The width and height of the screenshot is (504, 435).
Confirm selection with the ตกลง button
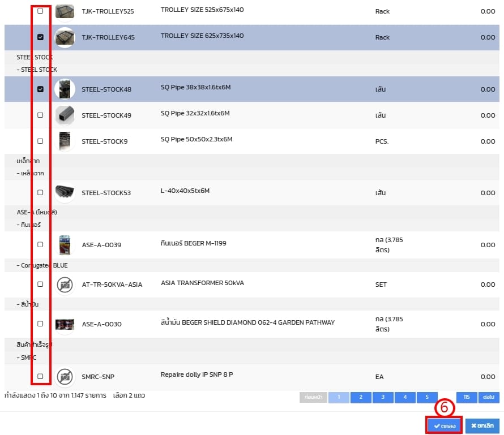[x=444, y=426]
